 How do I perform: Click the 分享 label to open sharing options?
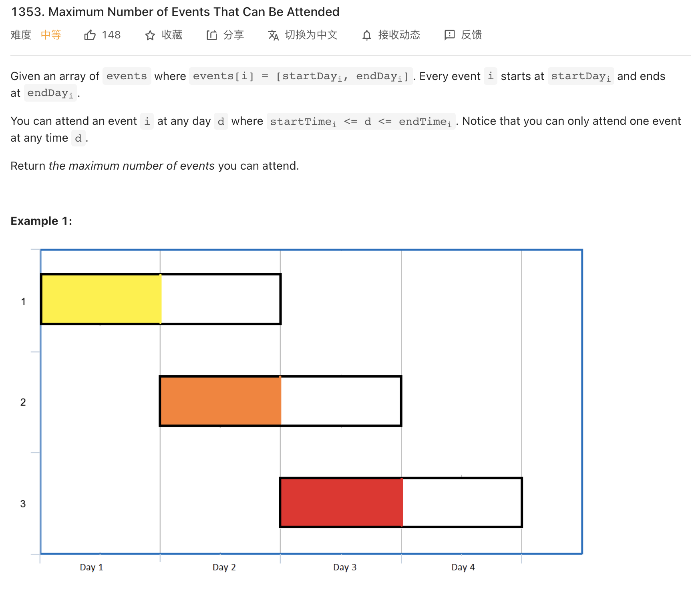click(234, 35)
